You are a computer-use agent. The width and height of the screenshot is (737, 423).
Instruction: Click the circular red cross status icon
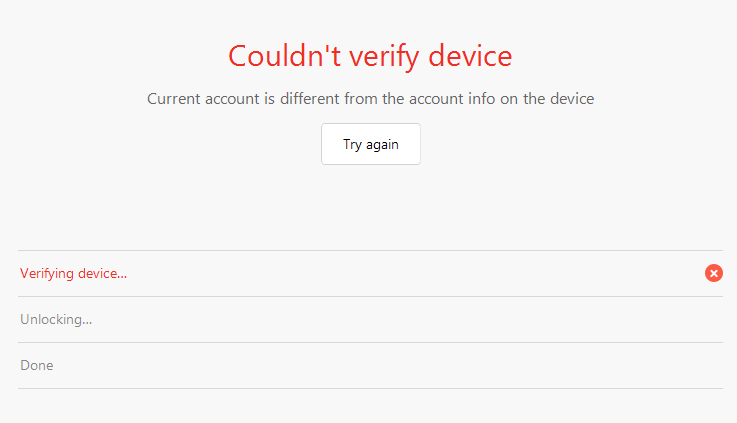coord(713,273)
